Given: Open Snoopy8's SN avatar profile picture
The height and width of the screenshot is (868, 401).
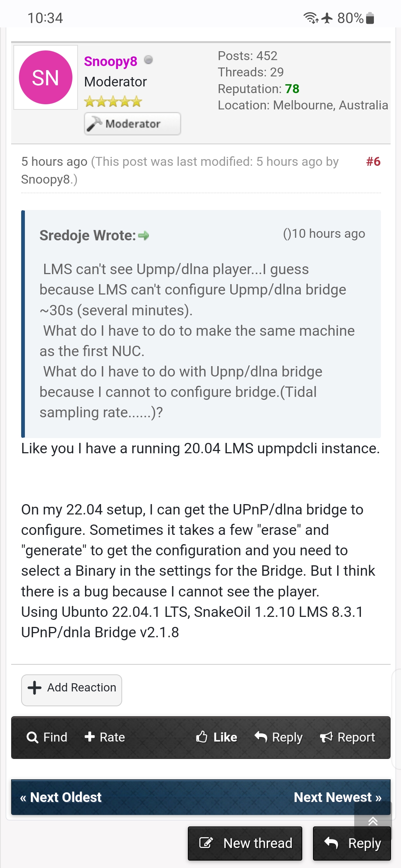Looking at the screenshot, I should click(x=46, y=77).
